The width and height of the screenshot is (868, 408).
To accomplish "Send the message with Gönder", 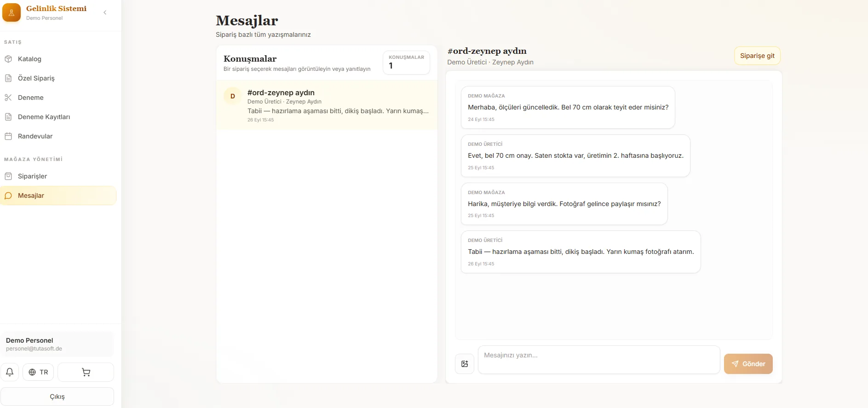I will [748, 364].
